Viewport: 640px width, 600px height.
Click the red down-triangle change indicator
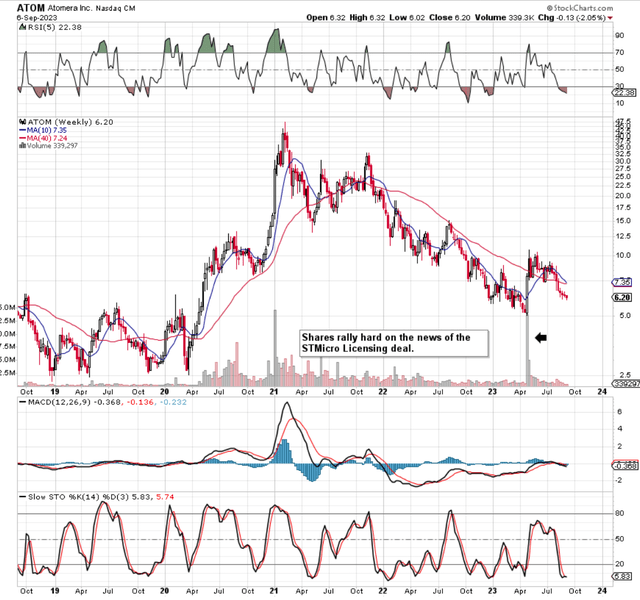coord(610,18)
